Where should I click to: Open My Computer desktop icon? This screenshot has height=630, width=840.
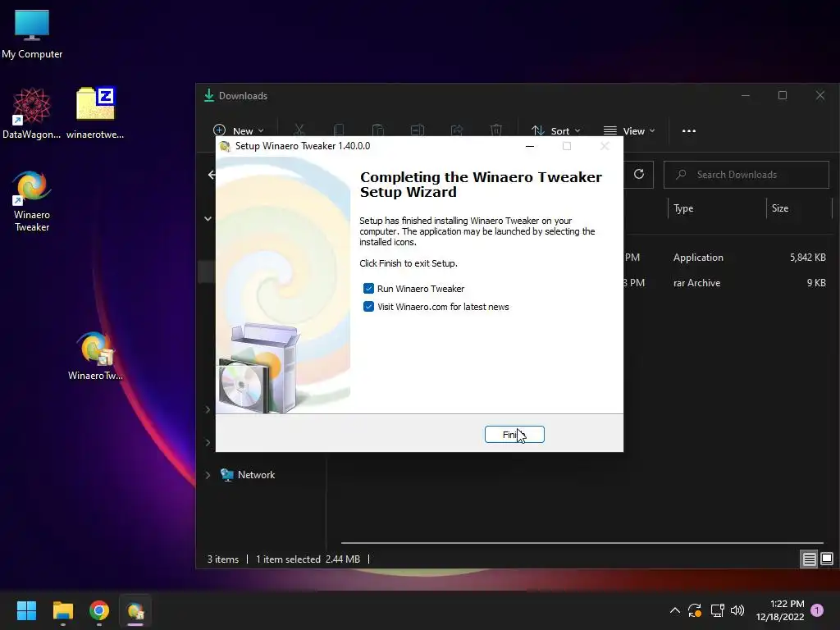pyautogui.click(x=32, y=34)
